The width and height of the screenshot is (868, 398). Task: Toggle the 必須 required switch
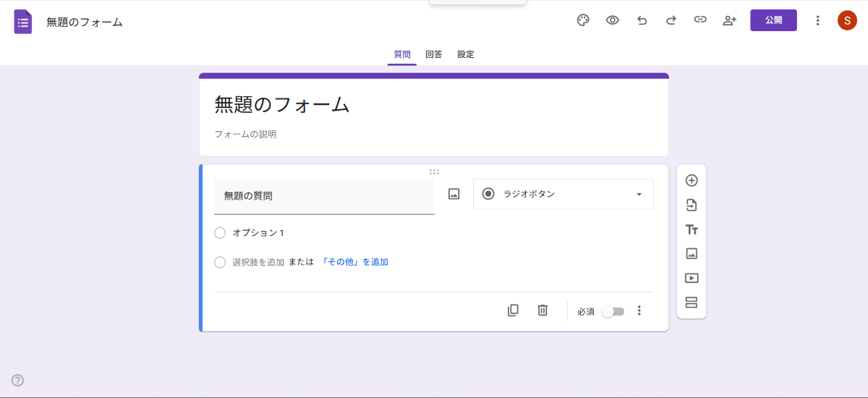613,311
